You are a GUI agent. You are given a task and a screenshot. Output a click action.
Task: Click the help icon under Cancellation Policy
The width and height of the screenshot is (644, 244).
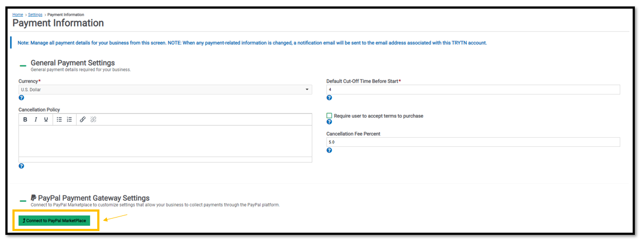point(22,166)
